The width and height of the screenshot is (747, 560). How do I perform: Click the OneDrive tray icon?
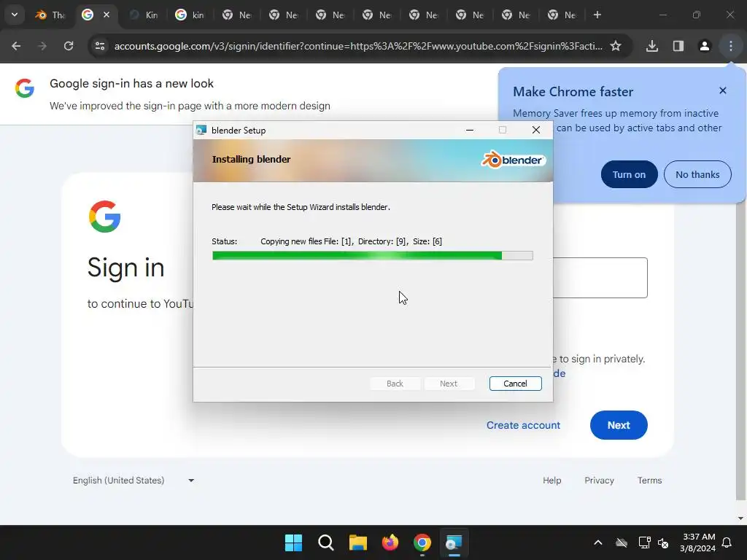[x=622, y=542]
